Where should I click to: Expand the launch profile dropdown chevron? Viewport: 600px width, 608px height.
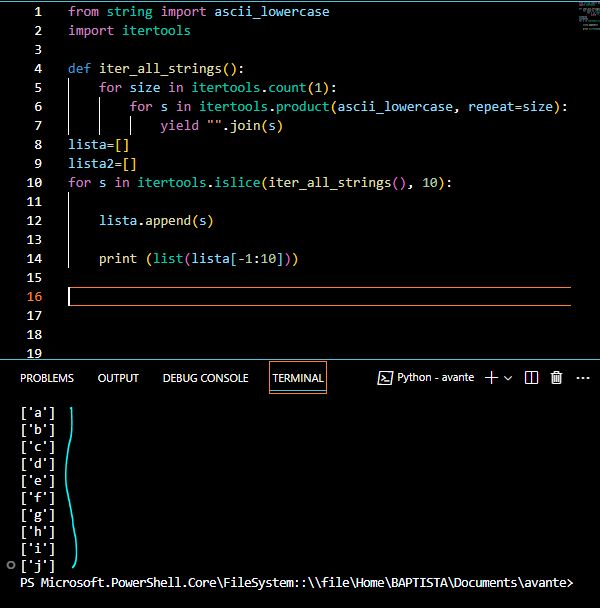[x=508, y=378]
